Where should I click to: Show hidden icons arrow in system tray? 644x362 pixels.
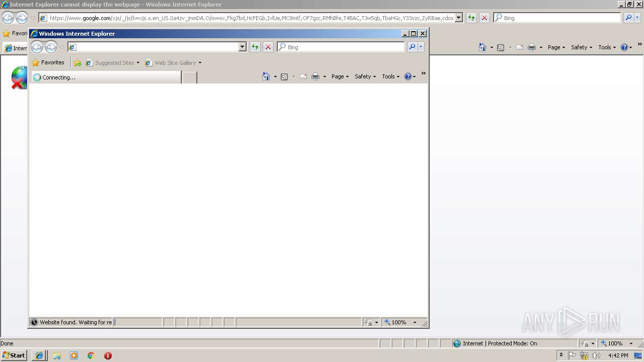pos(561,355)
